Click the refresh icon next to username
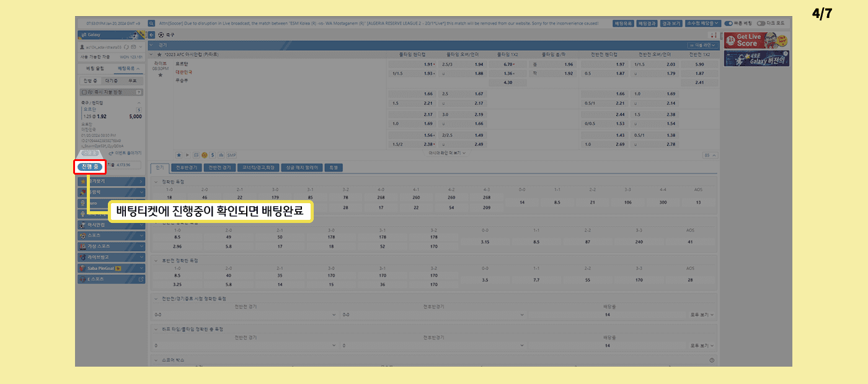 pos(126,46)
